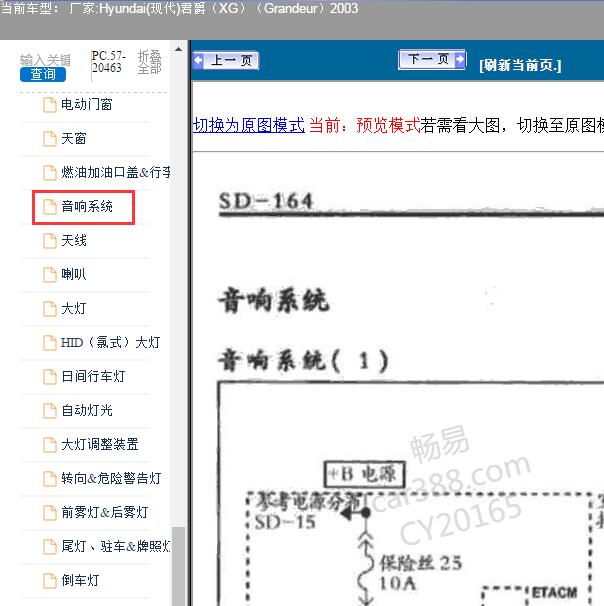Open the 电动门窗 tree item

pos(87,104)
